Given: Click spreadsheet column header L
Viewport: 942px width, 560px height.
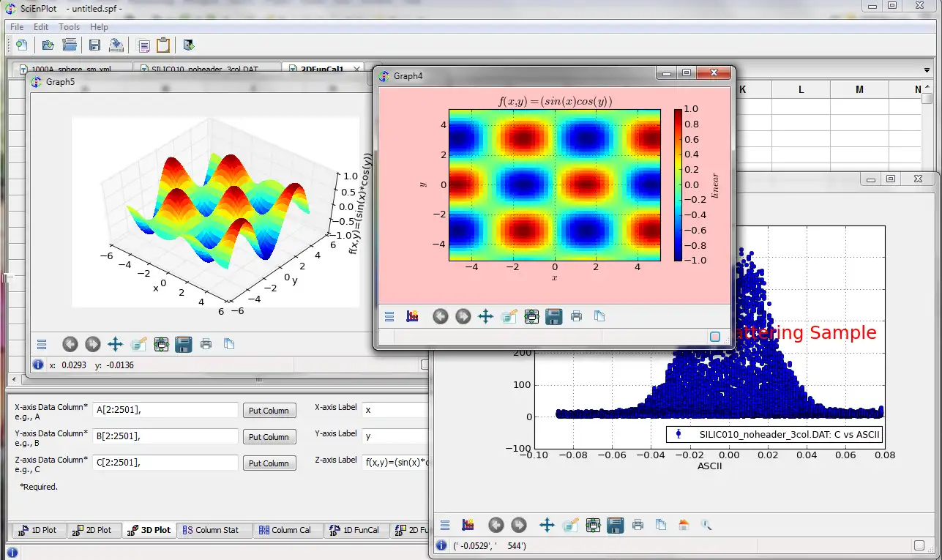Looking at the screenshot, I should pyautogui.click(x=801, y=89).
